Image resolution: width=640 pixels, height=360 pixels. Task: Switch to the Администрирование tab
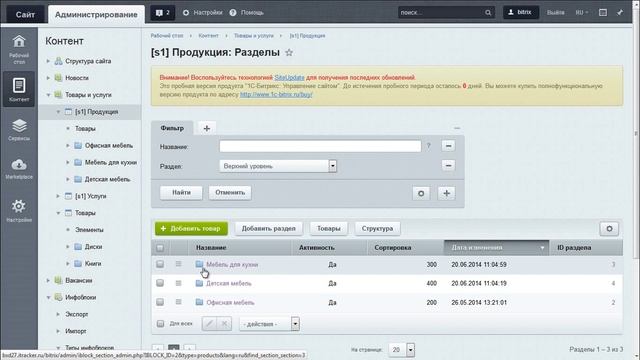96,14
